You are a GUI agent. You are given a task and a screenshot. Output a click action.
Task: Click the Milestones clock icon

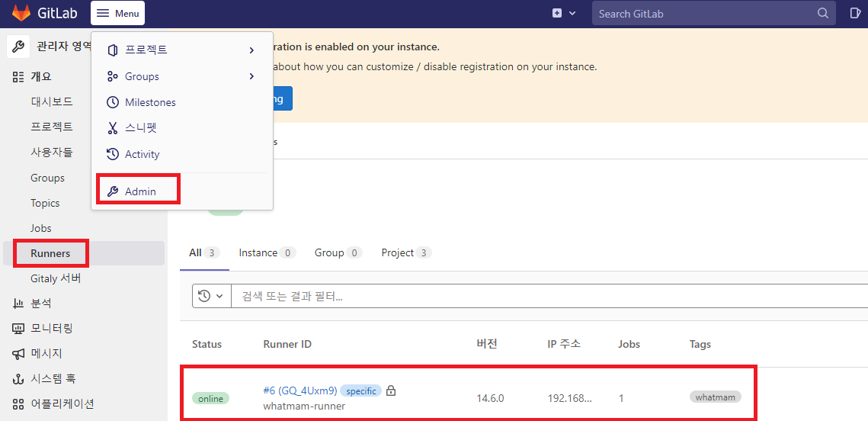tap(112, 102)
